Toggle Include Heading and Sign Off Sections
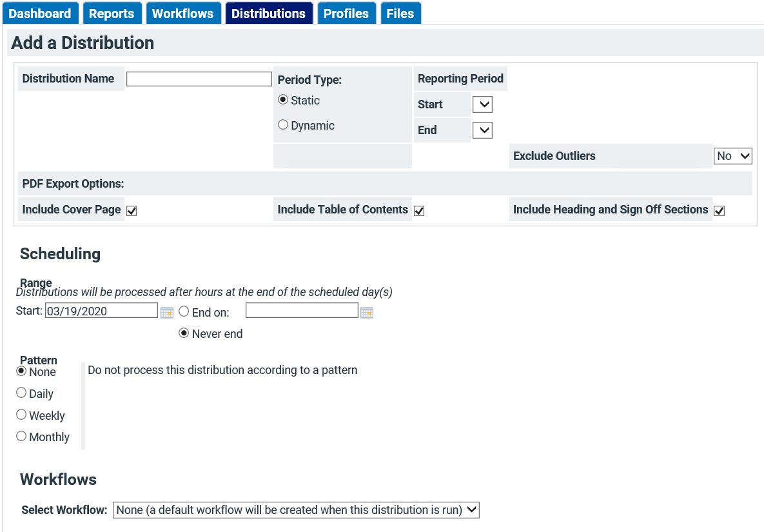764x532 pixels. point(719,210)
